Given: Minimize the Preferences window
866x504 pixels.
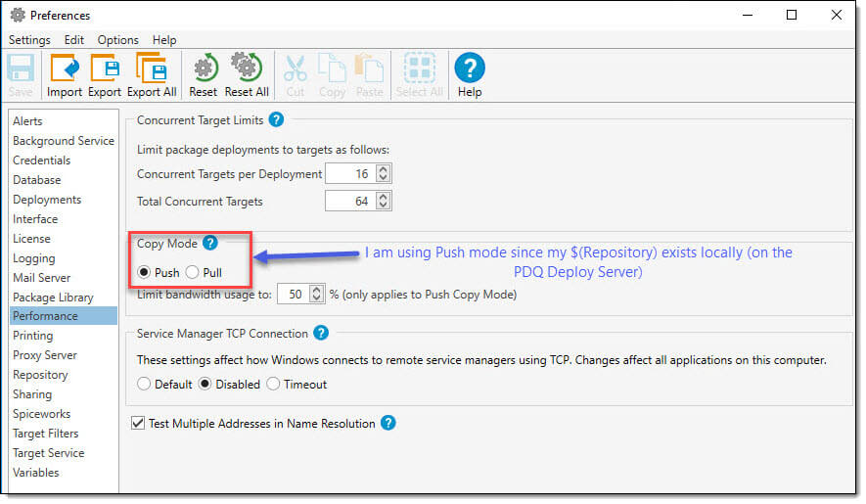Looking at the screenshot, I should pos(748,15).
